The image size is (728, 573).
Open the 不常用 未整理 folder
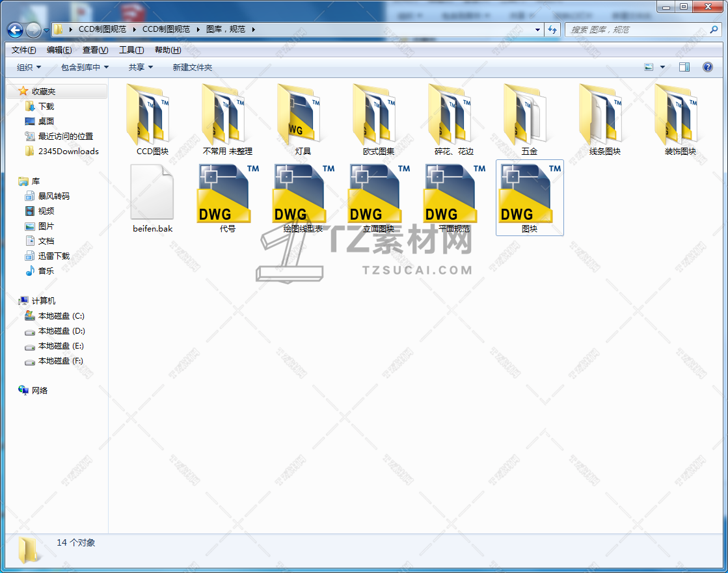(228, 120)
